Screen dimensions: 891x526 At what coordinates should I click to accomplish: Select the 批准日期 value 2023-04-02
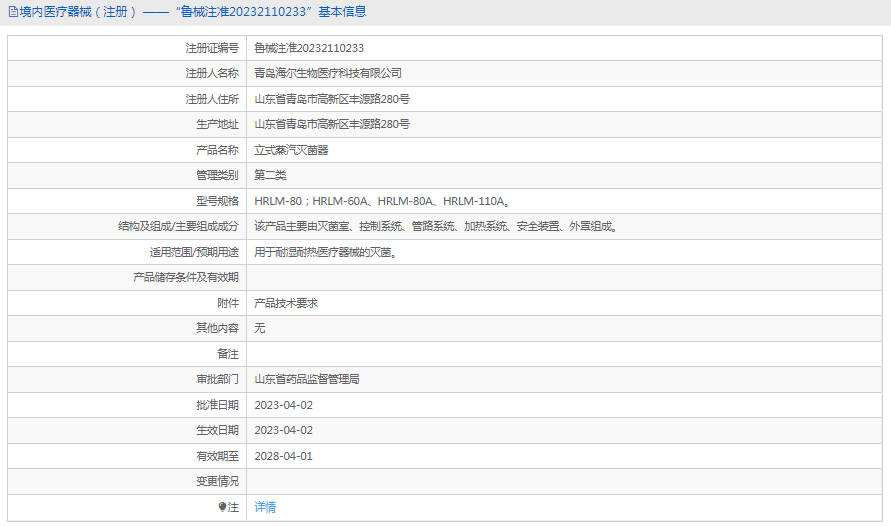point(284,405)
